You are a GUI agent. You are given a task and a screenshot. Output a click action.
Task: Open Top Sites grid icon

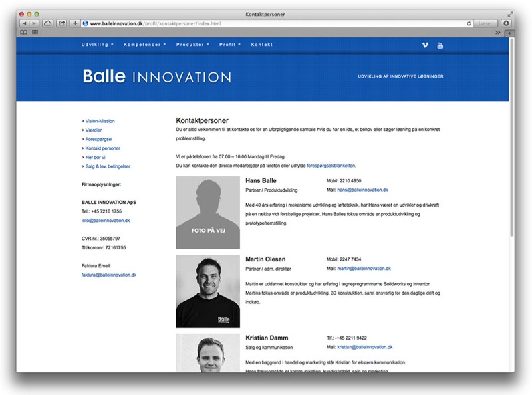[x=35, y=32]
